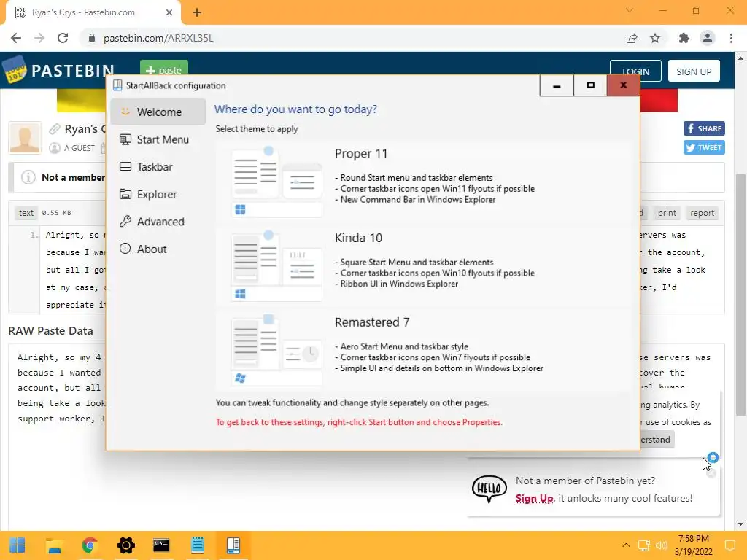This screenshot has width=747, height=560.
Task: Select the Proper 11 theme thumbnail
Action: point(276,182)
